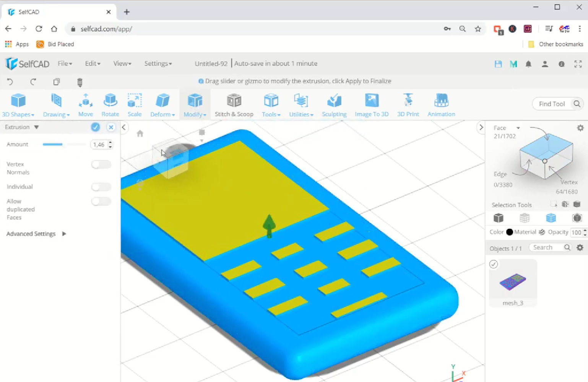Click the Undo arrow icon
The width and height of the screenshot is (588, 382).
click(x=10, y=82)
